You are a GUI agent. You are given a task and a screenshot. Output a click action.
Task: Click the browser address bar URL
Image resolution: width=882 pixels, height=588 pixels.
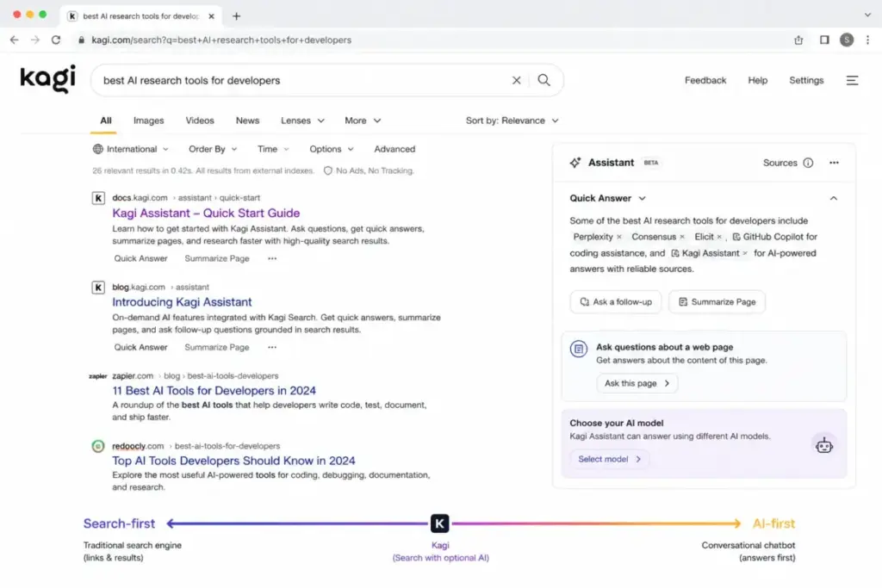pos(221,40)
